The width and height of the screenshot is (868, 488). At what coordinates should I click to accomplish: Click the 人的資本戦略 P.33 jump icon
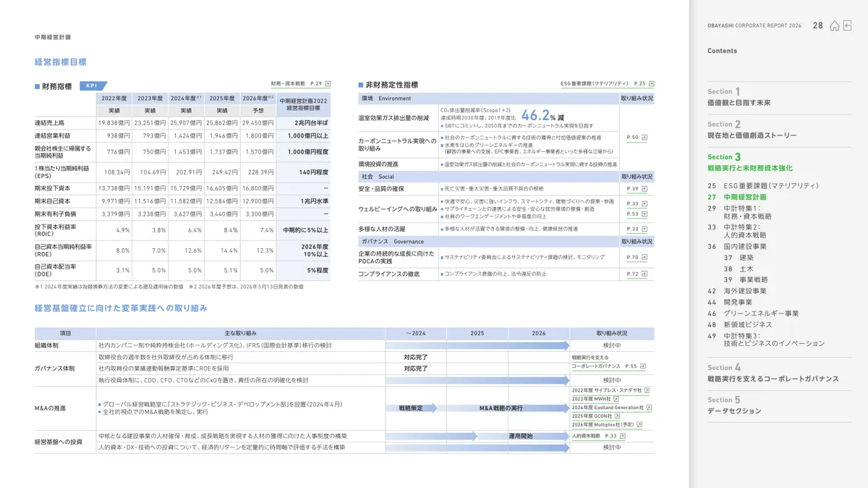click(622, 437)
